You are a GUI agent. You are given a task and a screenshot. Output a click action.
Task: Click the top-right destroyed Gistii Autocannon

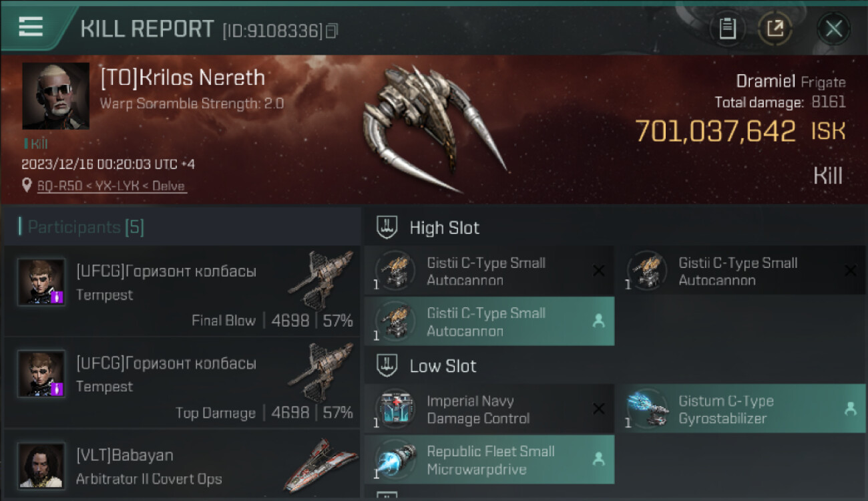pyautogui.click(x=740, y=271)
